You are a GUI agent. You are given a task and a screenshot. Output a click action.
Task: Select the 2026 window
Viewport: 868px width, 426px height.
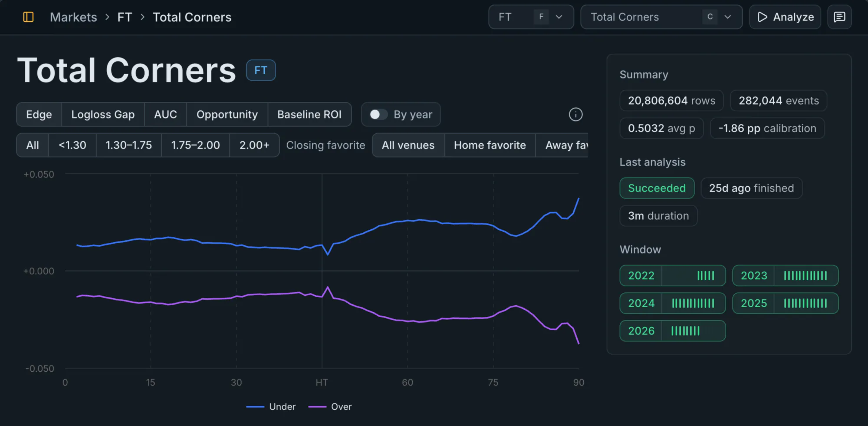click(673, 331)
